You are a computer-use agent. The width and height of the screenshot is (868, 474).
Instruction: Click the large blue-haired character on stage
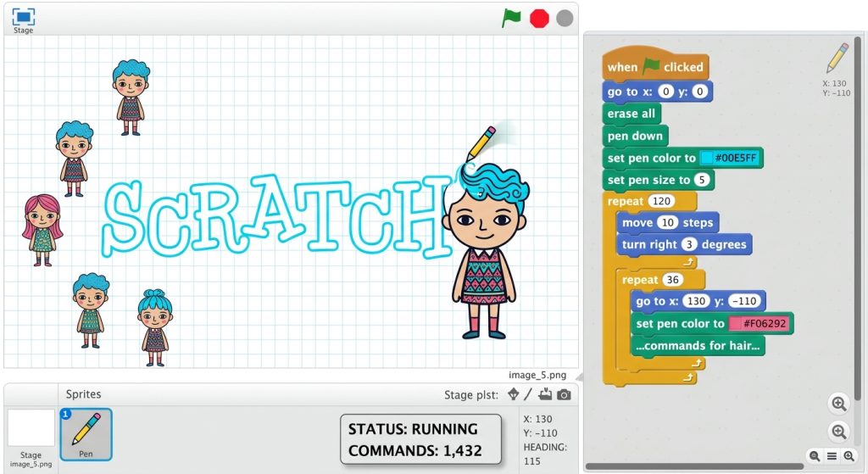[x=485, y=252]
